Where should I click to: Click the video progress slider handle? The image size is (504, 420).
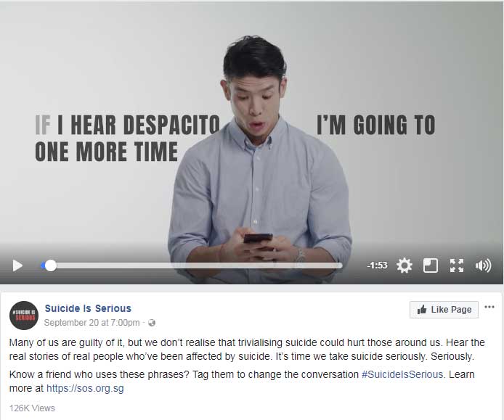coord(50,265)
